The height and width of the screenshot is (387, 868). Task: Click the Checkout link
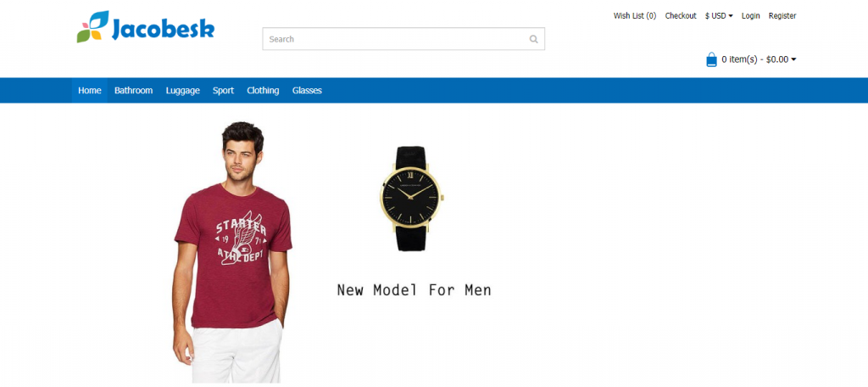681,16
